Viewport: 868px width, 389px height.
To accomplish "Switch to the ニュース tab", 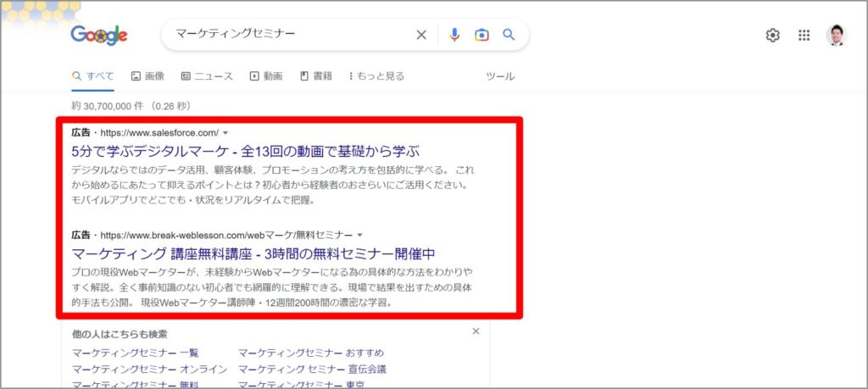I will click(207, 76).
